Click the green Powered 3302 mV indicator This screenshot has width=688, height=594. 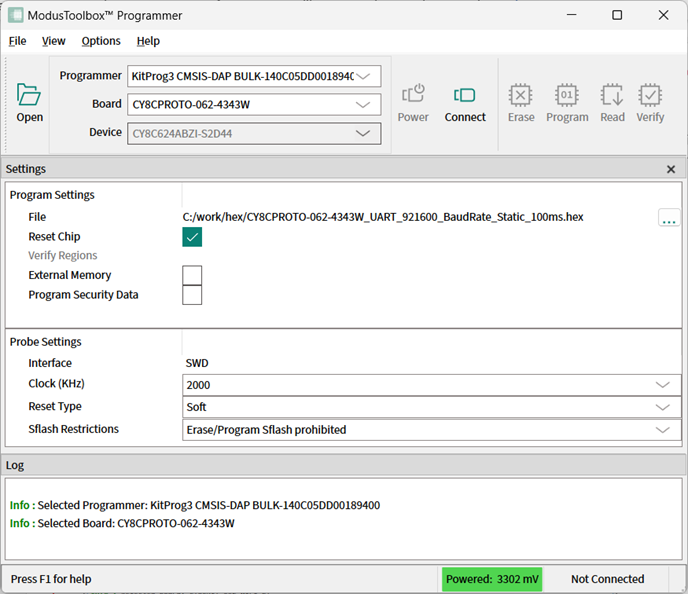492,579
